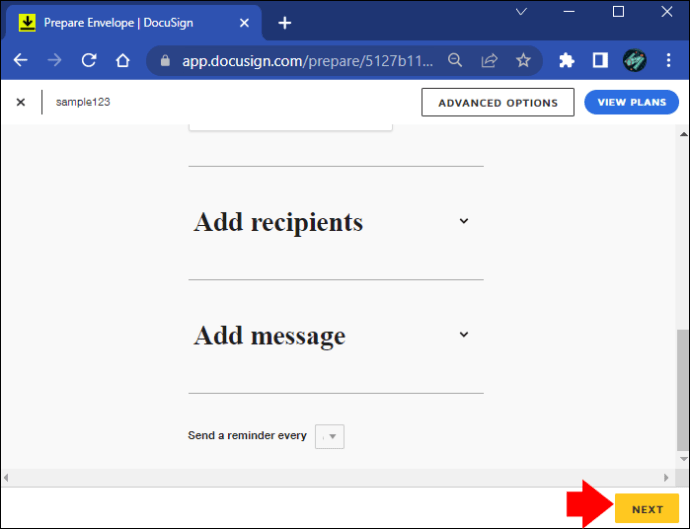This screenshot has width=690, height=529.
Task: Click the padlock site info icon
Action: tap(165, 60)
